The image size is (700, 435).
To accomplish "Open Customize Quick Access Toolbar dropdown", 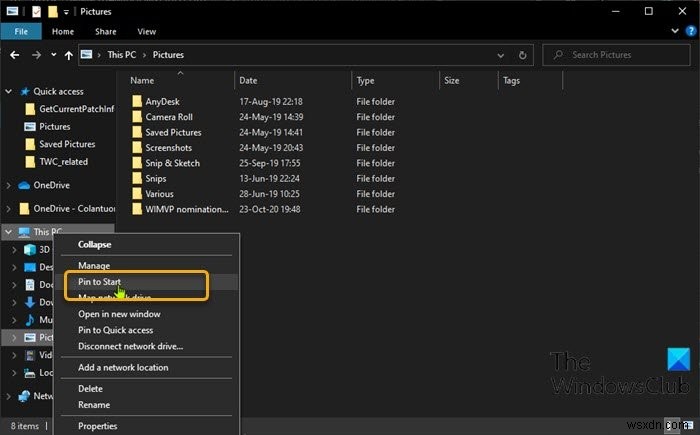I will [66, 12].
